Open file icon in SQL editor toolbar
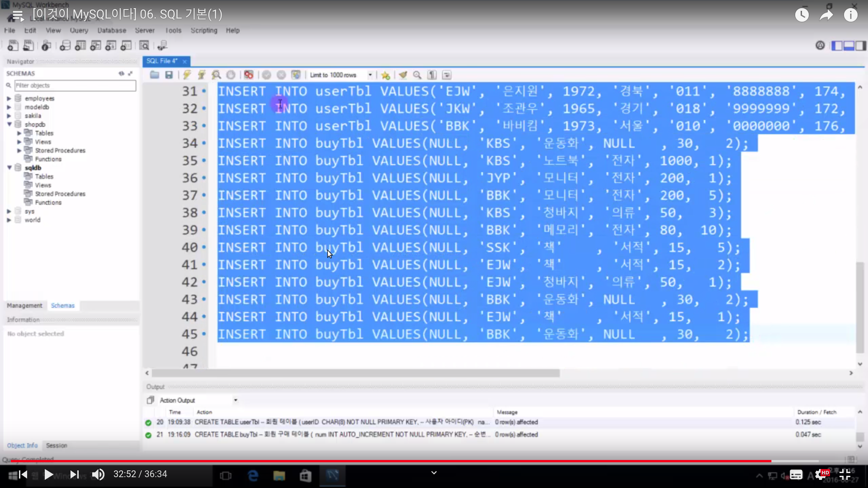868x488 pixels. (155, 75)
